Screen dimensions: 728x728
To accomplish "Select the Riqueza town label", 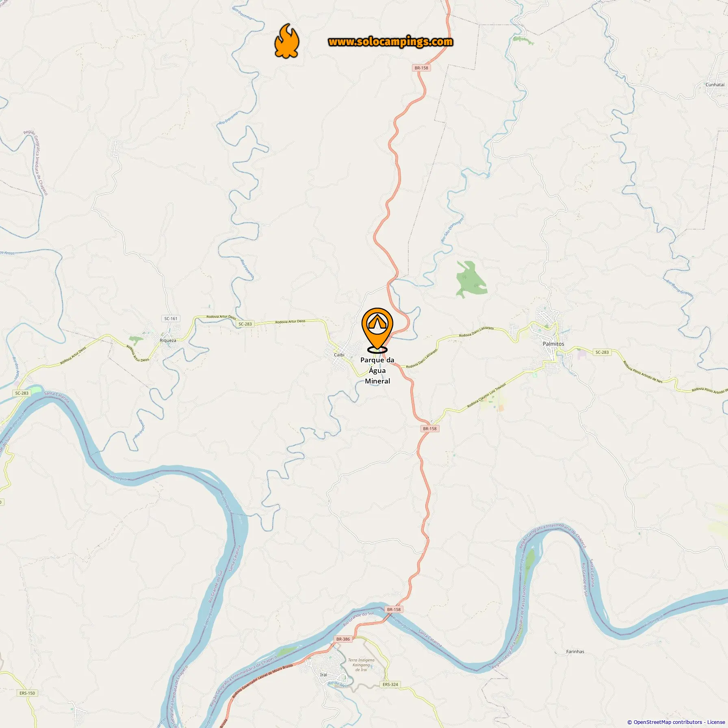I will (168, 340).
